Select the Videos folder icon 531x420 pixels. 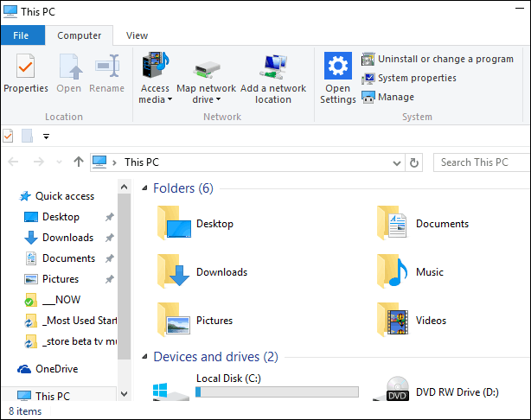(393, 319)
